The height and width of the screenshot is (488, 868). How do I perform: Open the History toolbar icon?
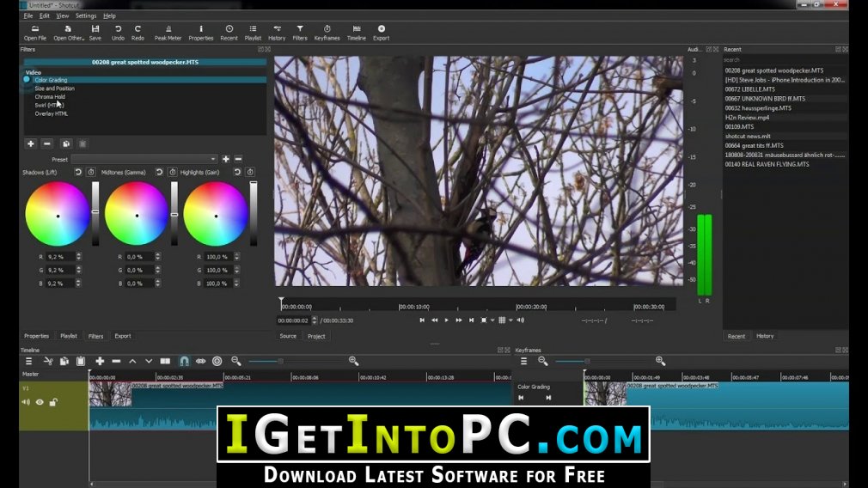tap(277, 33)
